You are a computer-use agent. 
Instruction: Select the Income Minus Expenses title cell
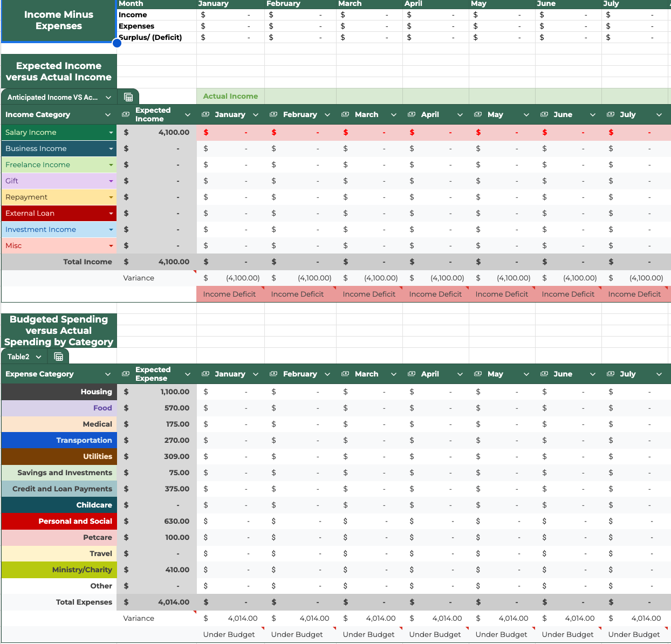click(x=59, y=20)
